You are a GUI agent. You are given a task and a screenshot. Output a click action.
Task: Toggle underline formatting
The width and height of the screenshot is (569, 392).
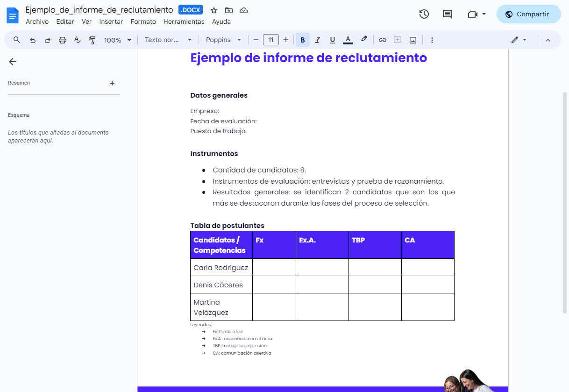pyautogui.click(x=333, y=40)
